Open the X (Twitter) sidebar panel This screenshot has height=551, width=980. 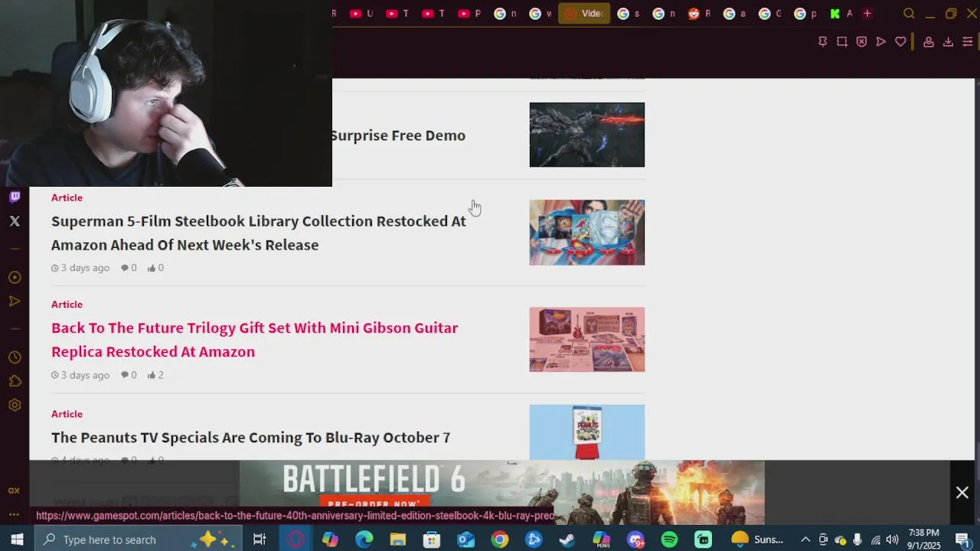click(x=15, y=221)
